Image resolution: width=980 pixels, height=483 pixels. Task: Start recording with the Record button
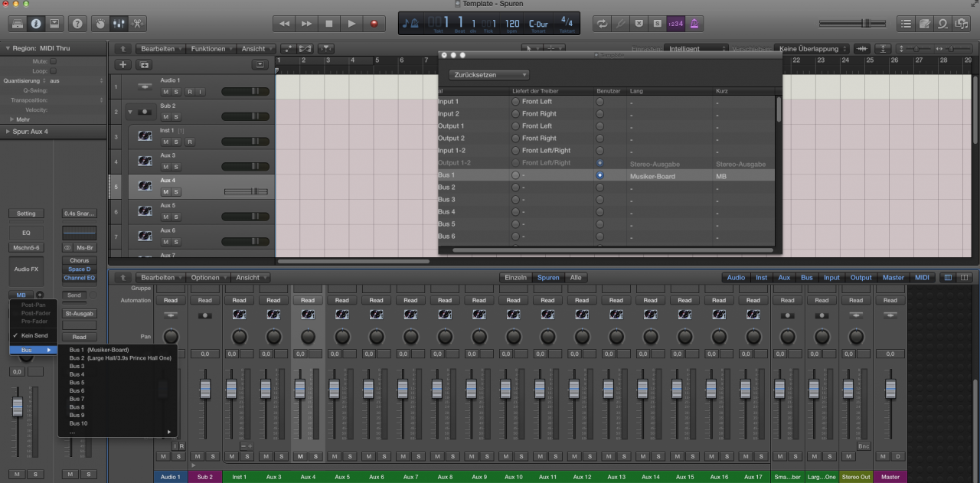(374, 24)
